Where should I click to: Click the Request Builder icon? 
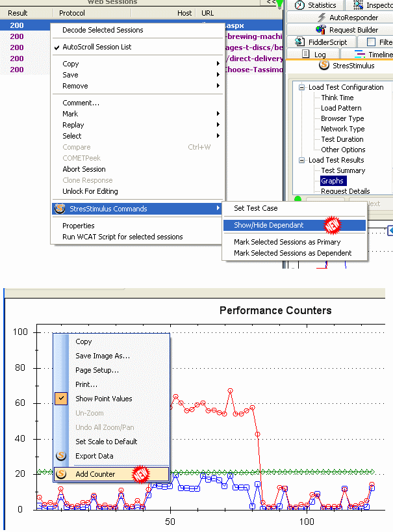321,29
